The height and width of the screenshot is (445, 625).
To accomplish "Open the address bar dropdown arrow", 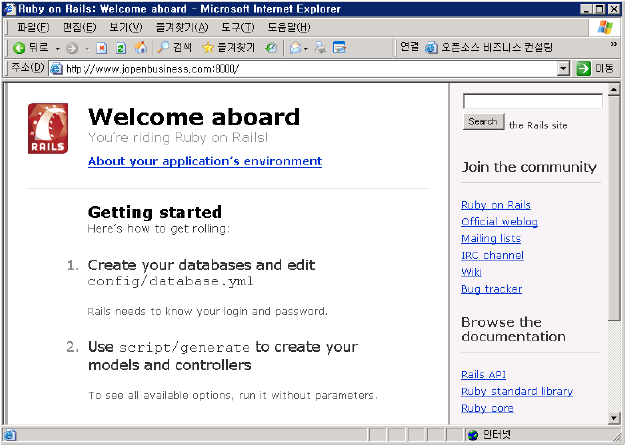I will tap(563, 69).
